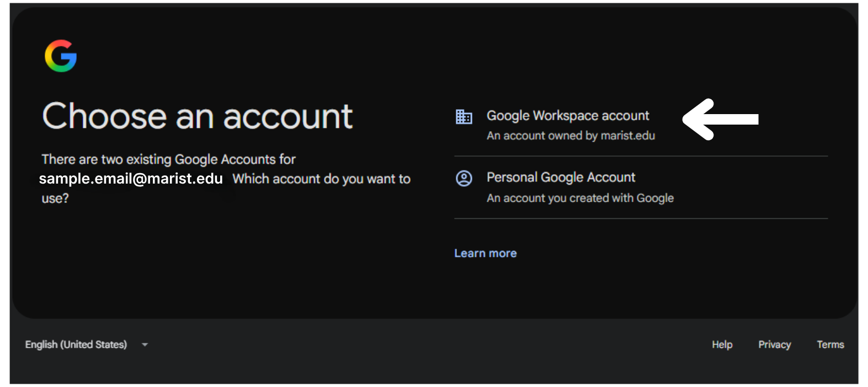
Task: Click the language dropdown arrow
Action: coord(145,345)
